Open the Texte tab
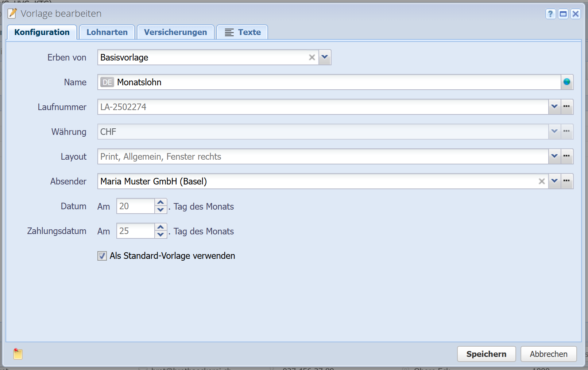Image resolution: width=588 pixels, height=370 pixels. click(243, 32)
